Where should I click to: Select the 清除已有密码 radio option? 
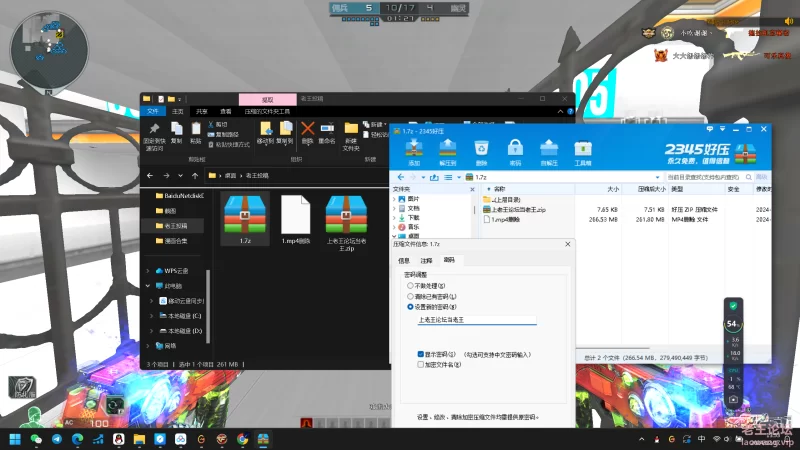[410, 296]
